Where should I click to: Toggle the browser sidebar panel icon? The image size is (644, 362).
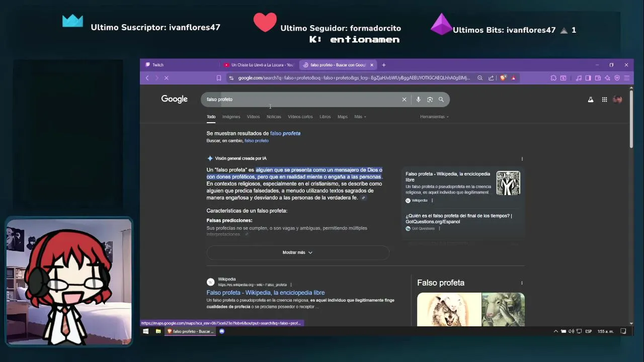point(588,78)
